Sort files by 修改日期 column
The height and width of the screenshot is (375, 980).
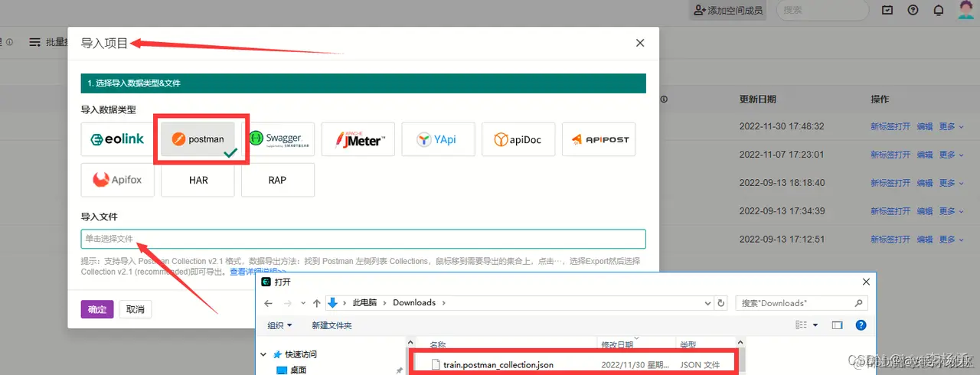[x=617, y=345]
